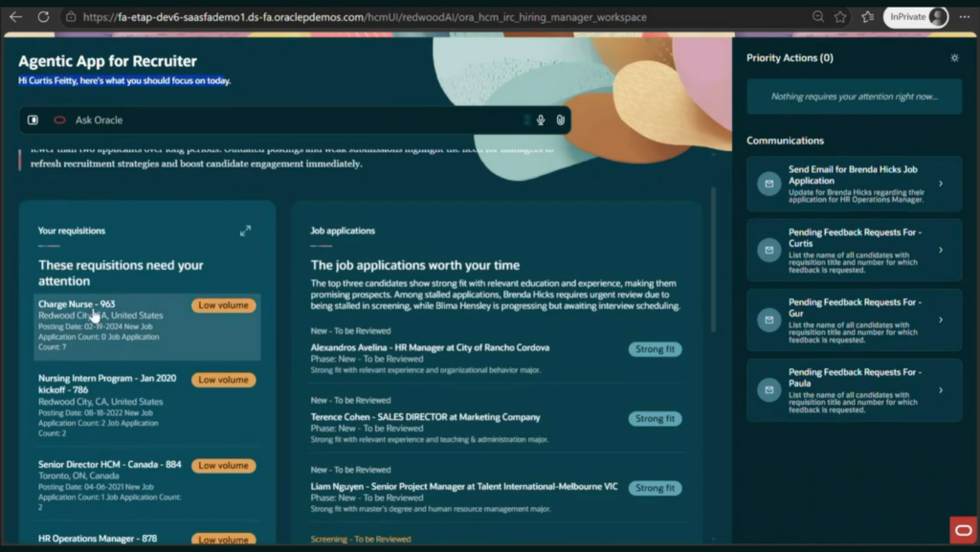The height and width of the screenshot is (552, 980).
Task: Expand chevron on Paula feedback card
Action: [941, 390]
